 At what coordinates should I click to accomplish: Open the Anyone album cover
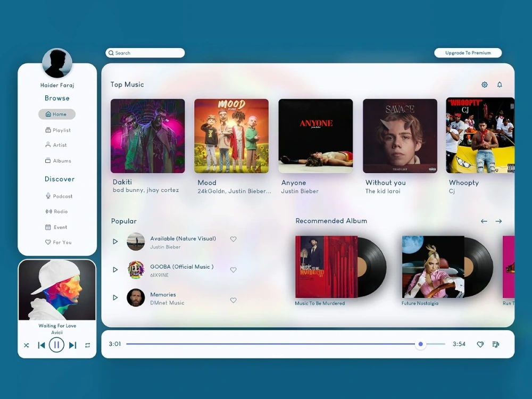(315, 136)
